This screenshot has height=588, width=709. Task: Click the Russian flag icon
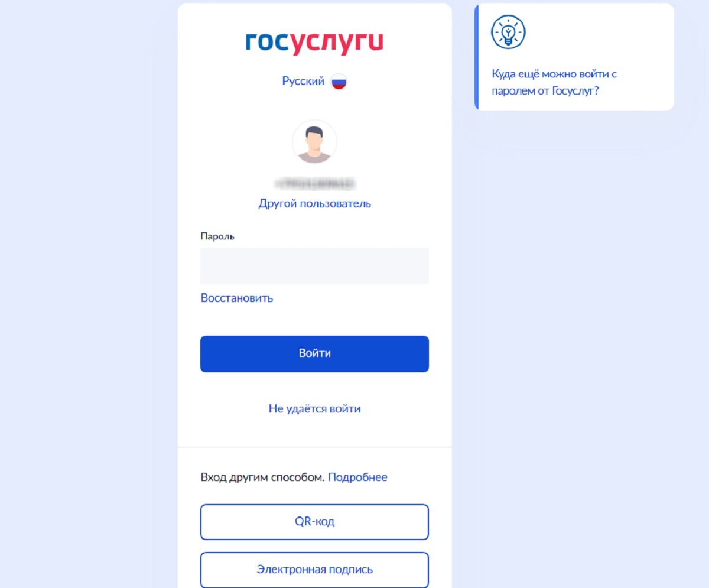pyautogui.click(x=339, y=82)
